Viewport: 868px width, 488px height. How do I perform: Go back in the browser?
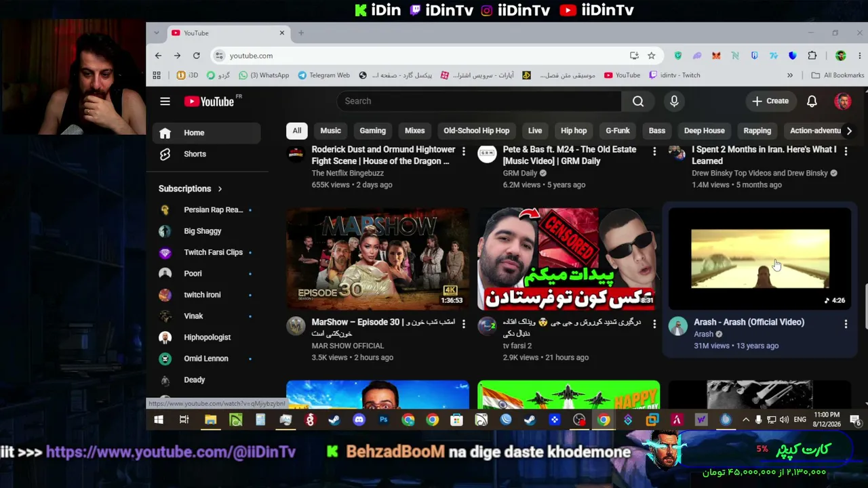tap(158, 56)
